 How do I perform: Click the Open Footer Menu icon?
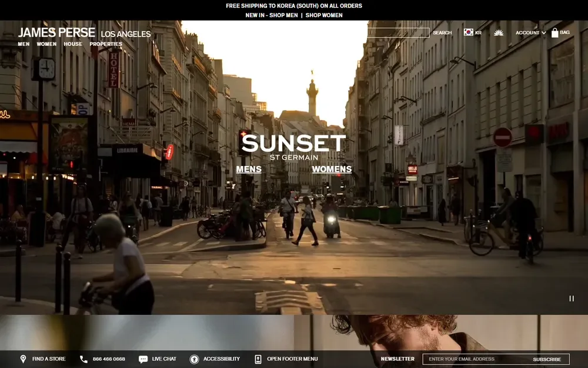tap(258, 359)
